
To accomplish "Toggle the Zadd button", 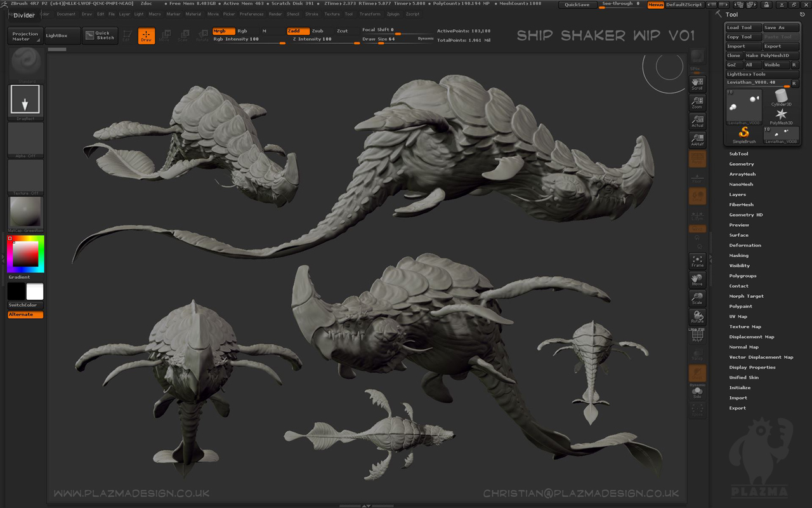I will click(x=298, y=30).
